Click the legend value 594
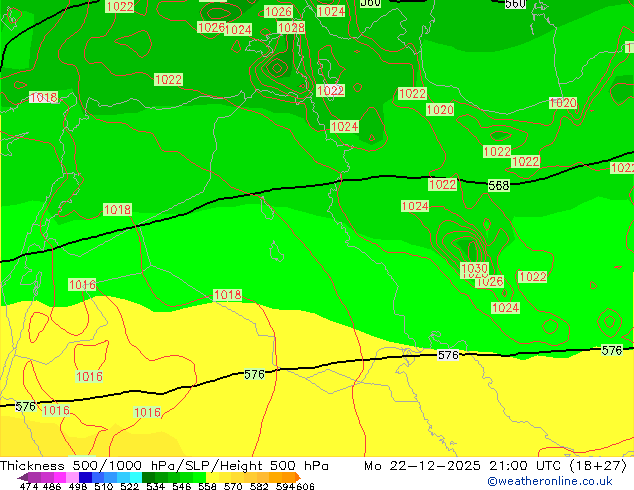The height and width of the screenshot is (490, 634). (x=285, y=486)
